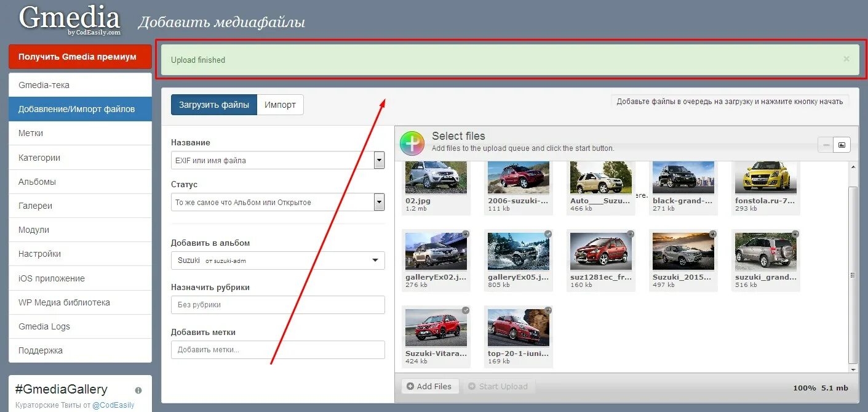The height and width of the screenshot is (412, 868).
Task: Open Настройки in the sidebar
Action: 81,254
